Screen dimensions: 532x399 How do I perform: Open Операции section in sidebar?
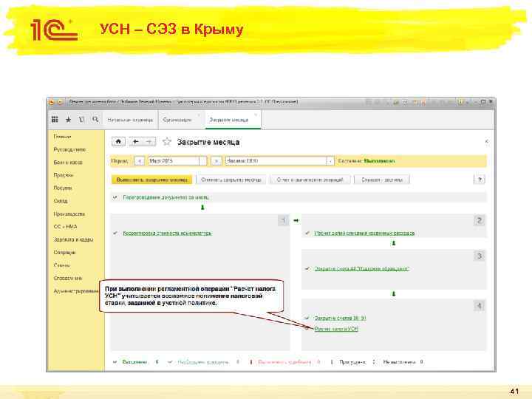point(64,252)
